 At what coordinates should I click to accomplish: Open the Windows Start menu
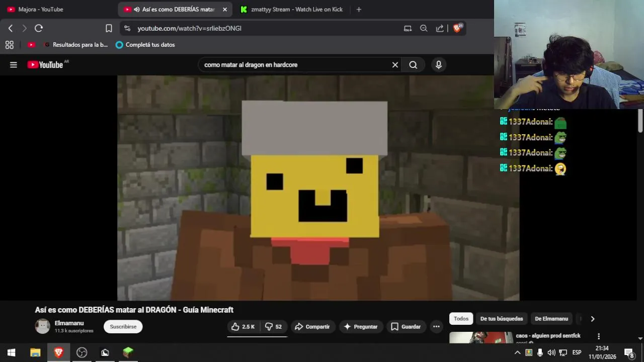coord(11,352)
